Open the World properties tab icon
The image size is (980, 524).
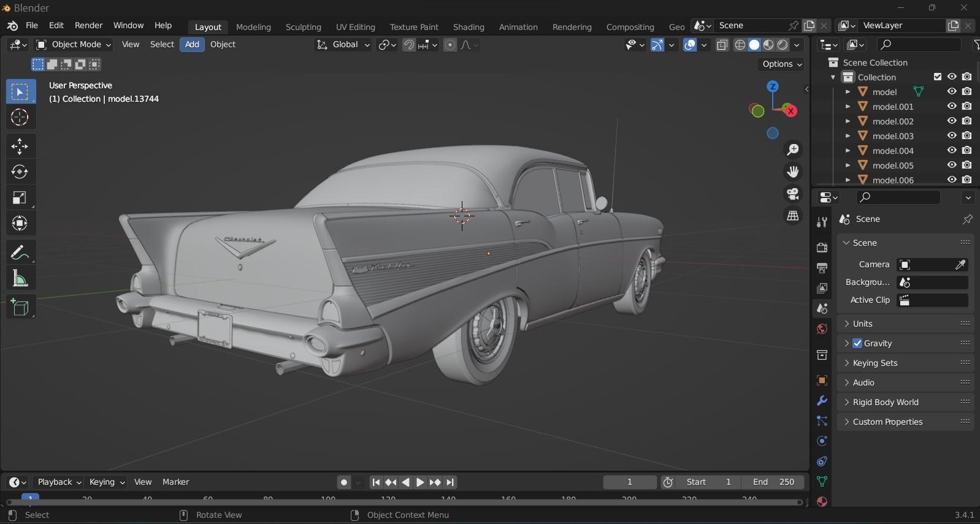tap(822, 329)
